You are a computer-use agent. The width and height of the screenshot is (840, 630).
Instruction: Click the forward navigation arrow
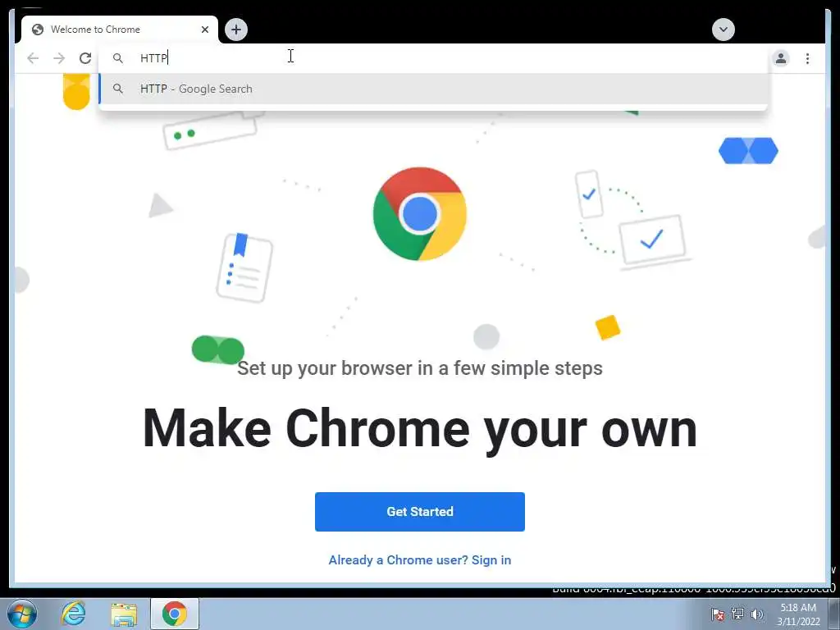point(59,58)
